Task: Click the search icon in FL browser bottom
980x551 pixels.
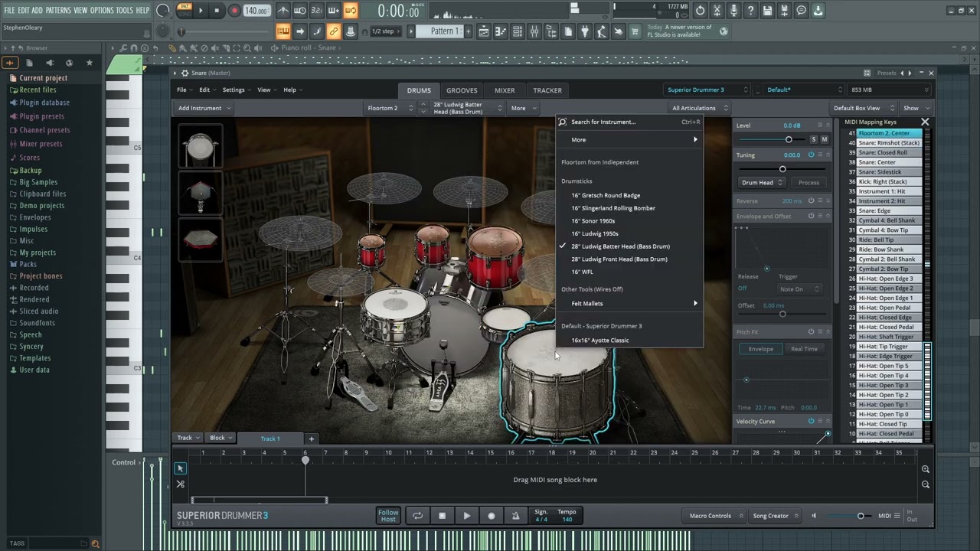Action: tap(95, 543)
